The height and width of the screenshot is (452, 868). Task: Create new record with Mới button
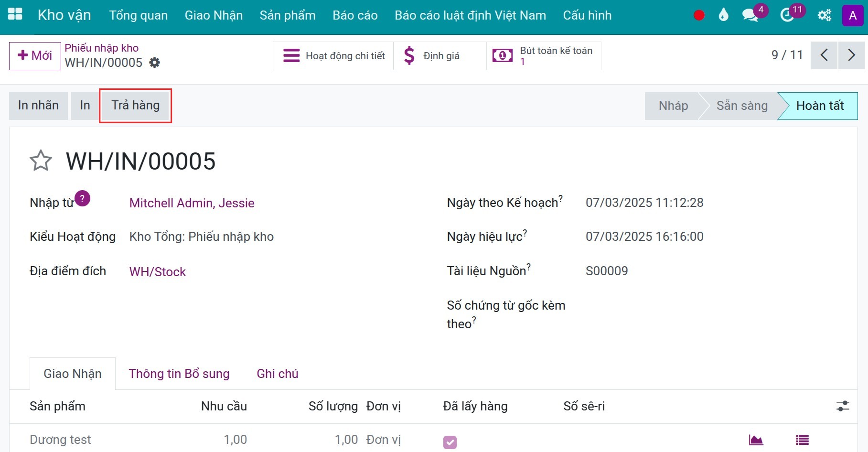pos(35,56)
